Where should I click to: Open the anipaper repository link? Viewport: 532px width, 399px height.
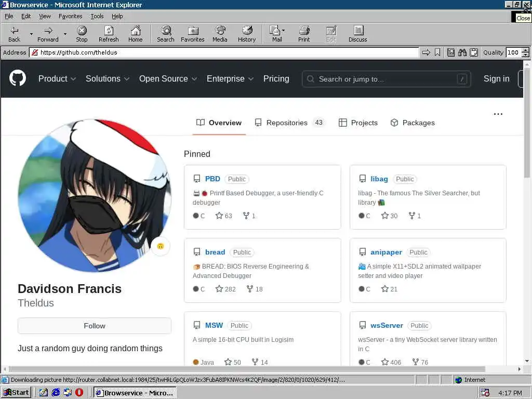(x=386, y=252)
